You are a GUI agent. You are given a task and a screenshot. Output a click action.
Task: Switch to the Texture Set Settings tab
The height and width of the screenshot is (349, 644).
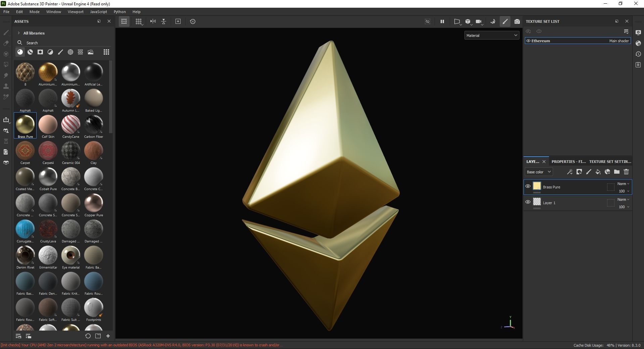tap(610, 162)
